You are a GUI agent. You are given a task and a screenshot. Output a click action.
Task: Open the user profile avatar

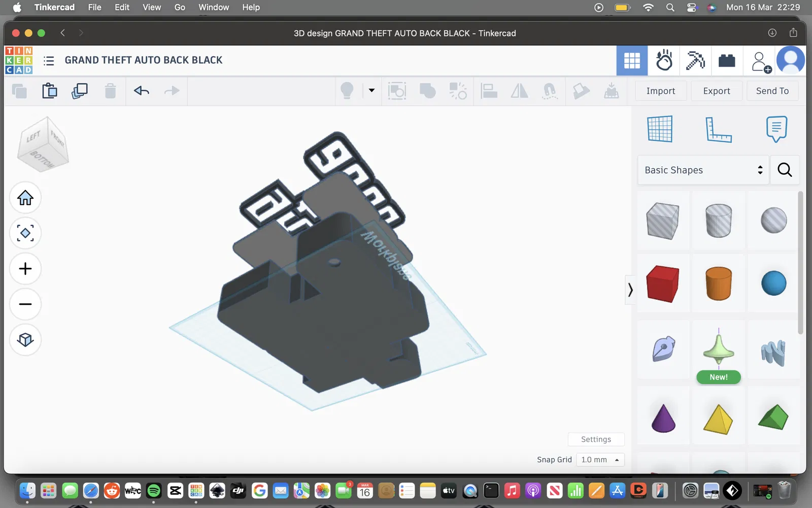point(791,60)
